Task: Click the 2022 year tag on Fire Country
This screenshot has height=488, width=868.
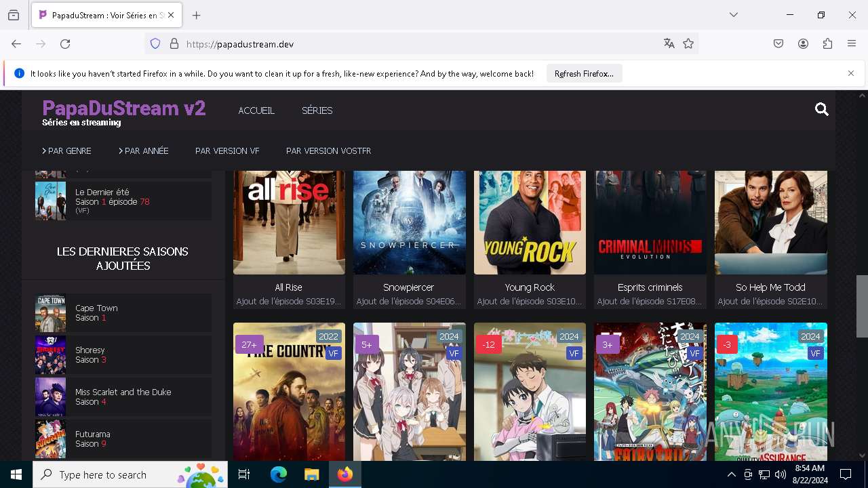Action: 328,336
